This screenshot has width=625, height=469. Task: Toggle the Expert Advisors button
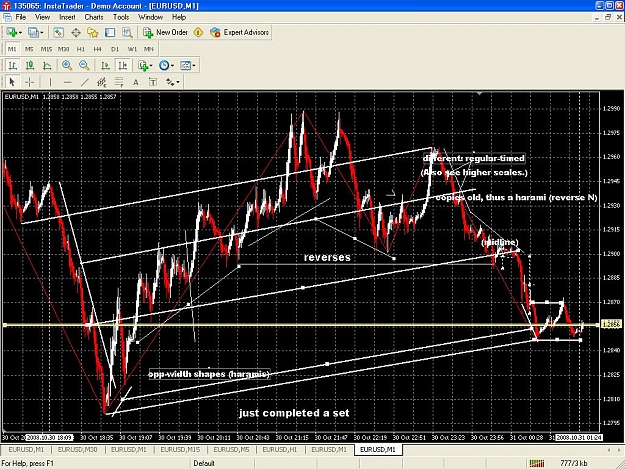[240, 33]
